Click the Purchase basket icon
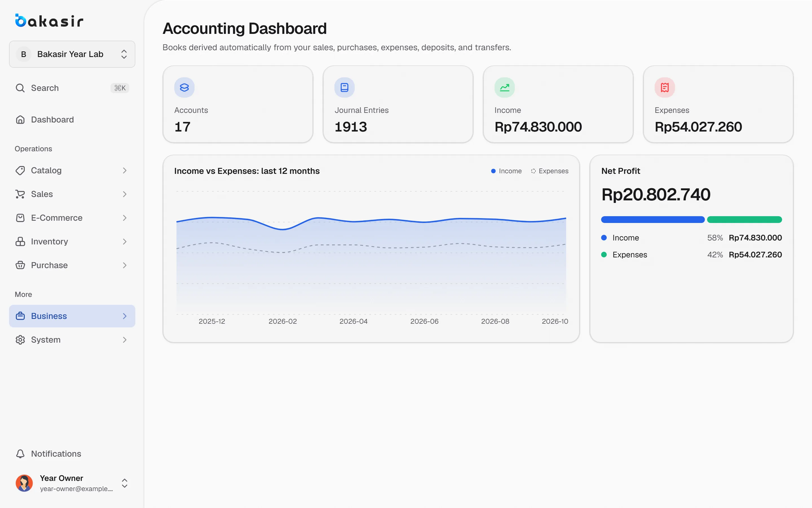 (20, 265)
